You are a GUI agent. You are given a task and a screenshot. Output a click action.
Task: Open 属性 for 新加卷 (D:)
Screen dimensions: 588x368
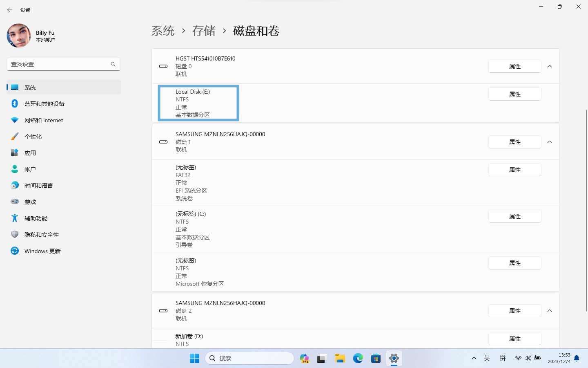pos(515,339)
